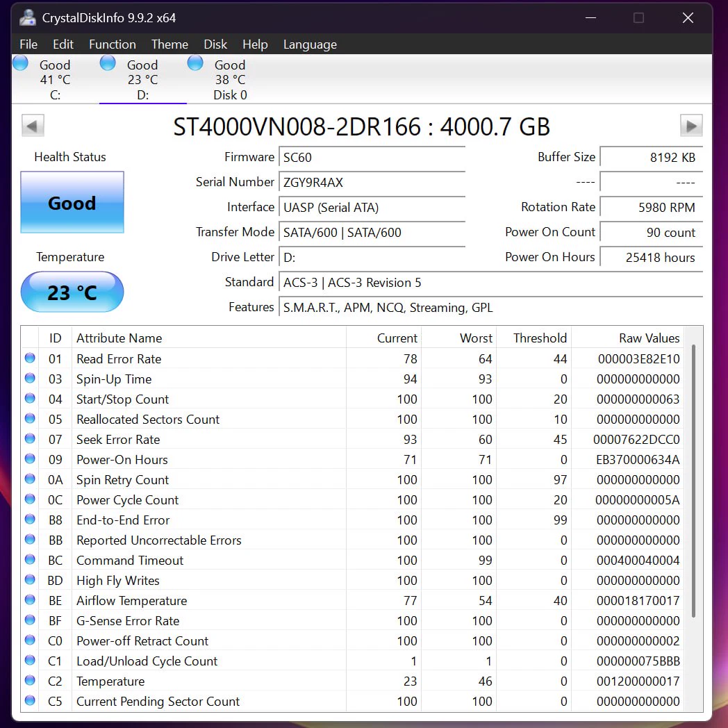The height and width of the screenshot is (728, 728).
Task: Click the Firmware field SC60
Action: pos(372,157)
